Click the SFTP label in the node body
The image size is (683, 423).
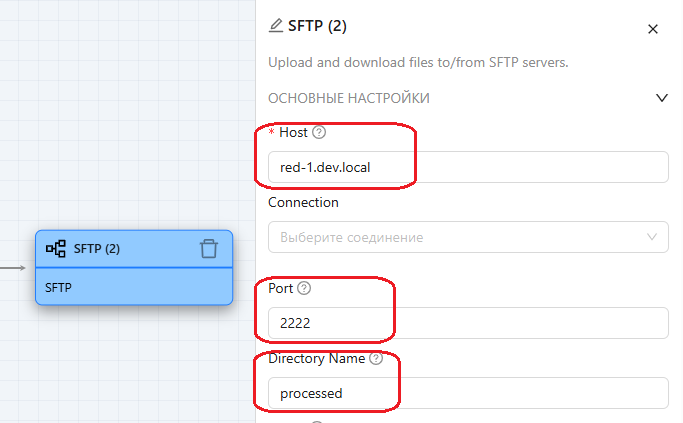point(59,287)
